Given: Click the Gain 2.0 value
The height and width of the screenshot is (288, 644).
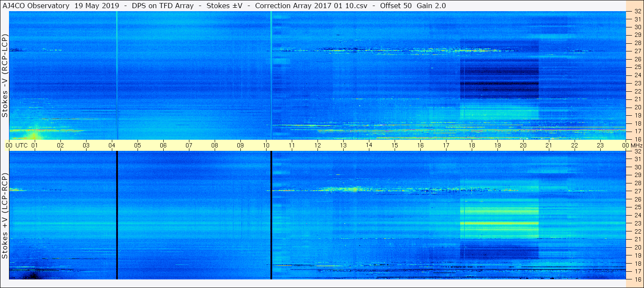Looking at the screenshot, I should 431,6.
